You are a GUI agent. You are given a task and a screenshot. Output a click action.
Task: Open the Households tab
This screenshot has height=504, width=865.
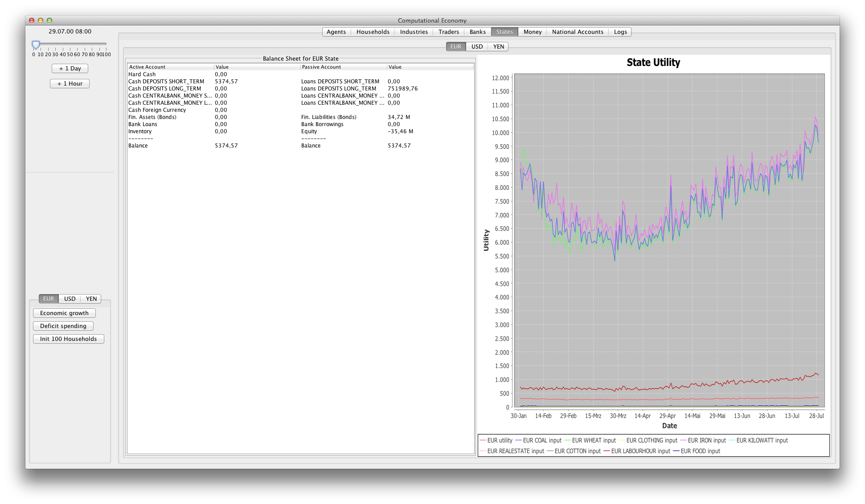coord(373,32)
